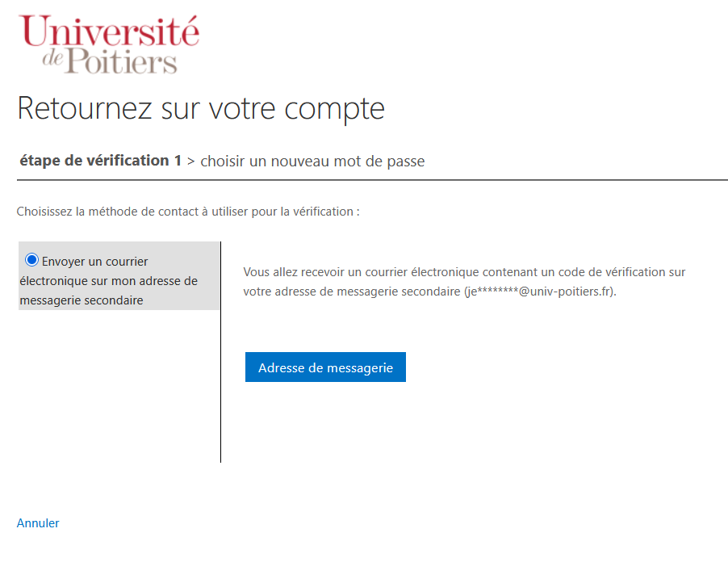This screenshot has width=728, height=579.
Task: Click the 'Envoyer un courrier' option label text
Action: (x=94, y=262)
